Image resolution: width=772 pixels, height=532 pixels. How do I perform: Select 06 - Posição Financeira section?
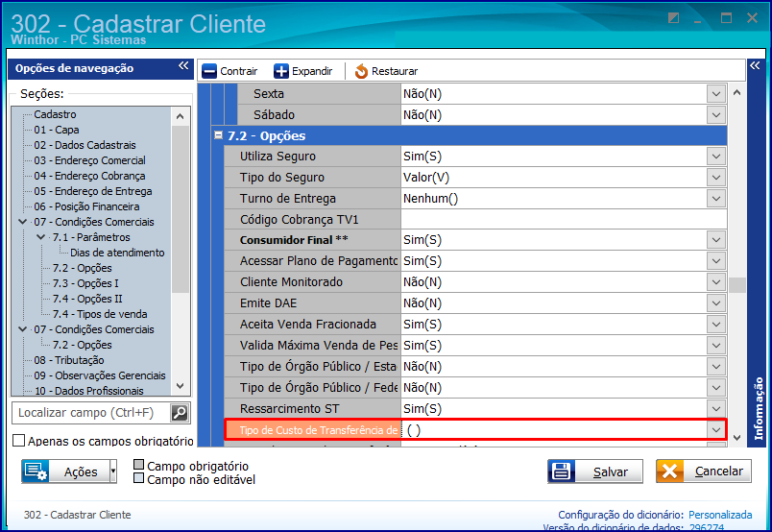pyautogui.click(x=86, y=206)
